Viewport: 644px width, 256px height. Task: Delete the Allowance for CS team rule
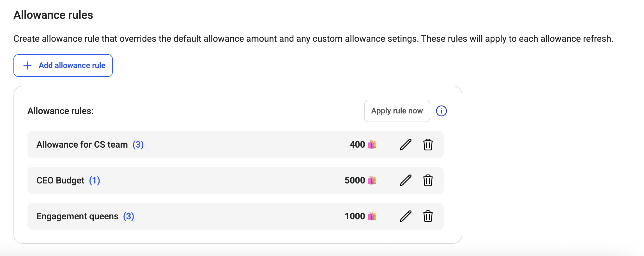(x=428, y=145)
